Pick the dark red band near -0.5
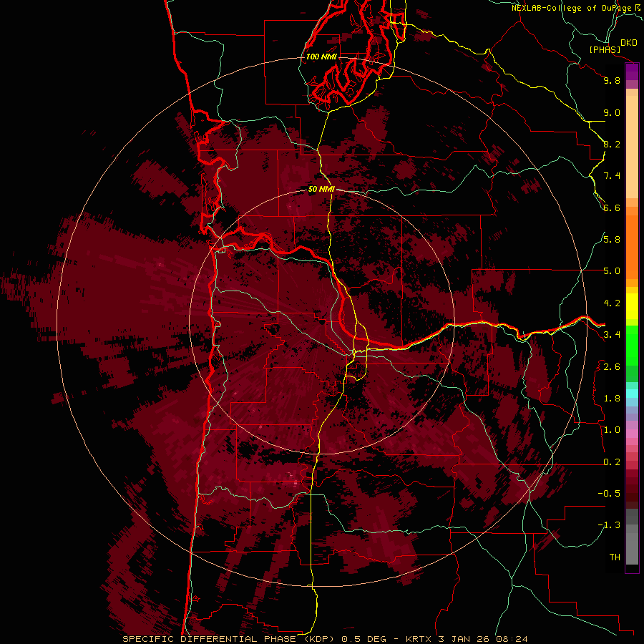Viewport: 644px width, 644px height. (632, 493)
